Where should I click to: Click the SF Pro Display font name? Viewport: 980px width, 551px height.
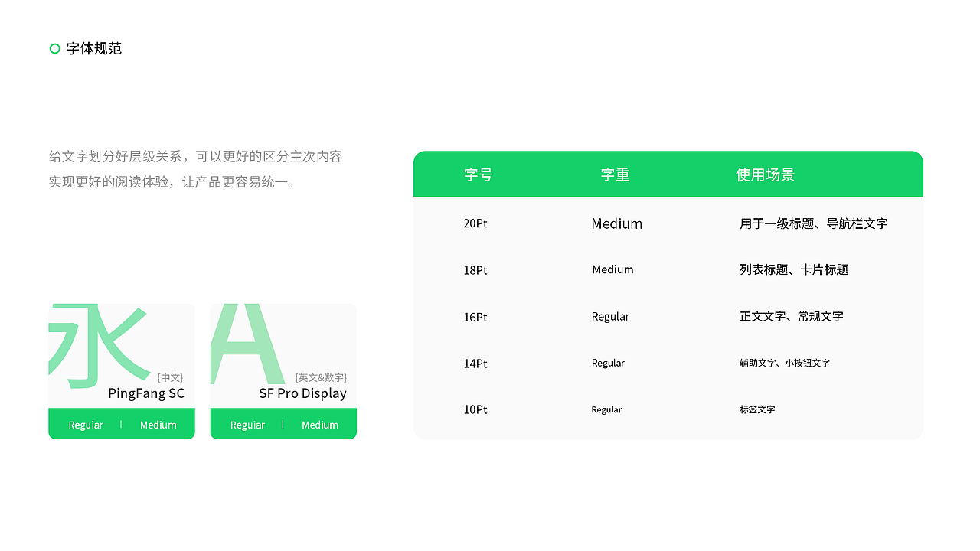click(x=302, y=393)
